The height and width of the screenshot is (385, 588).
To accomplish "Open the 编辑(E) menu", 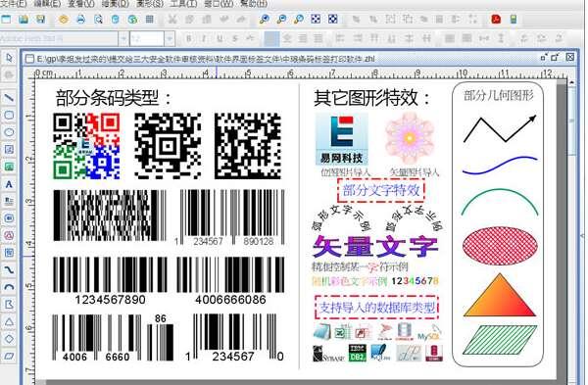I will tap(47, 3).
